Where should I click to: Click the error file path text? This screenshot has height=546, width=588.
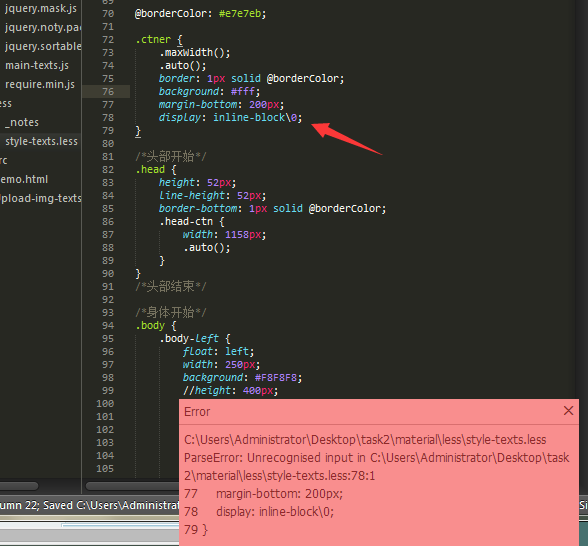click(365, 440)
